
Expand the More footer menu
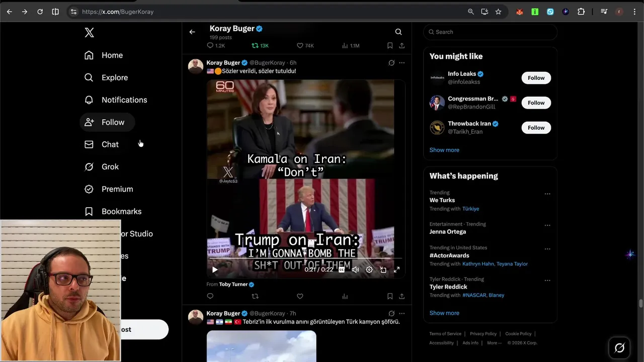pos(493,343)
